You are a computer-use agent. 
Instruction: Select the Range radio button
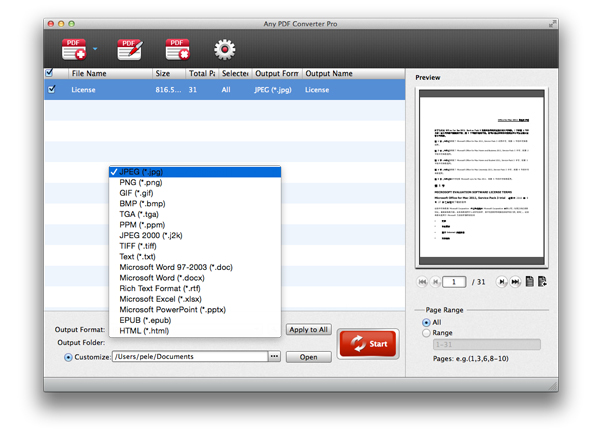coord(426,333)
